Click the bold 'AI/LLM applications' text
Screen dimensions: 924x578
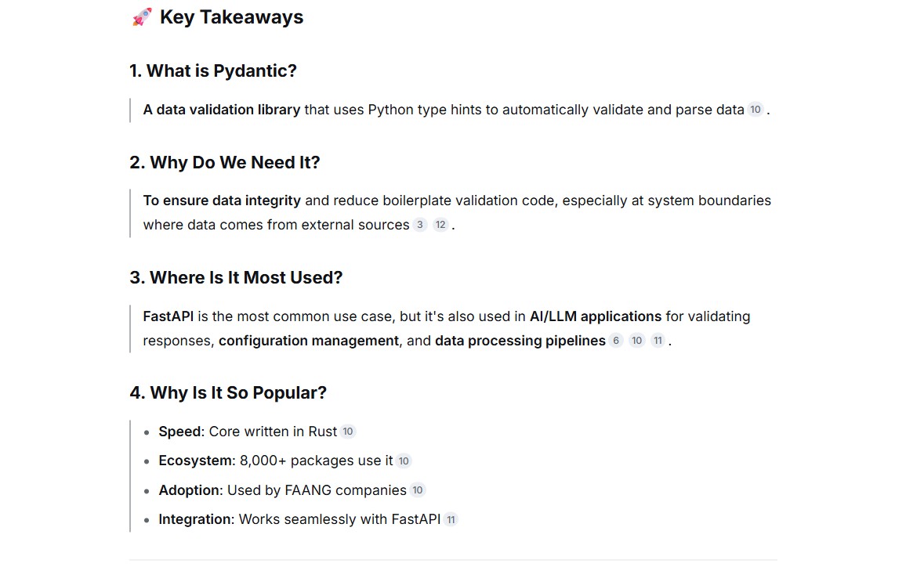(x=596, y=316)
